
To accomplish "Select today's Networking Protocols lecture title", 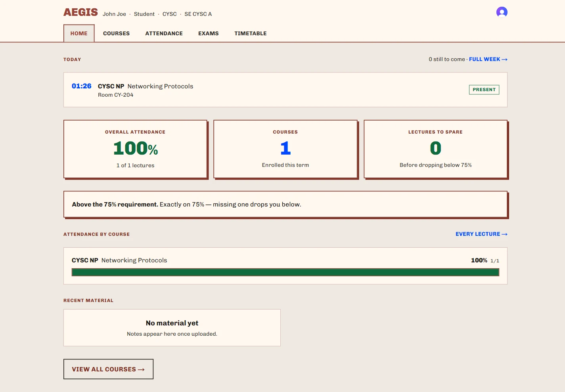I will pyautogui.click(x=160, y=86).
